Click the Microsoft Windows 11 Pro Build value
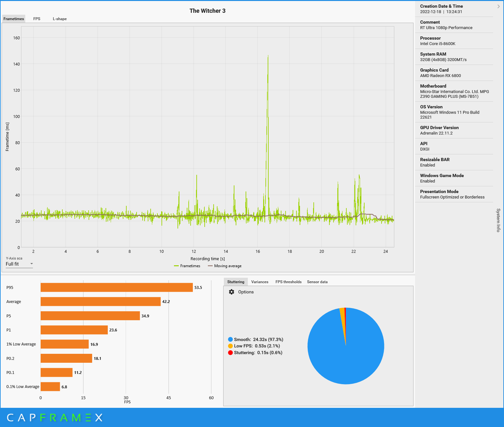The height and width of the screenshot is (427, 504). coord(450,115)
